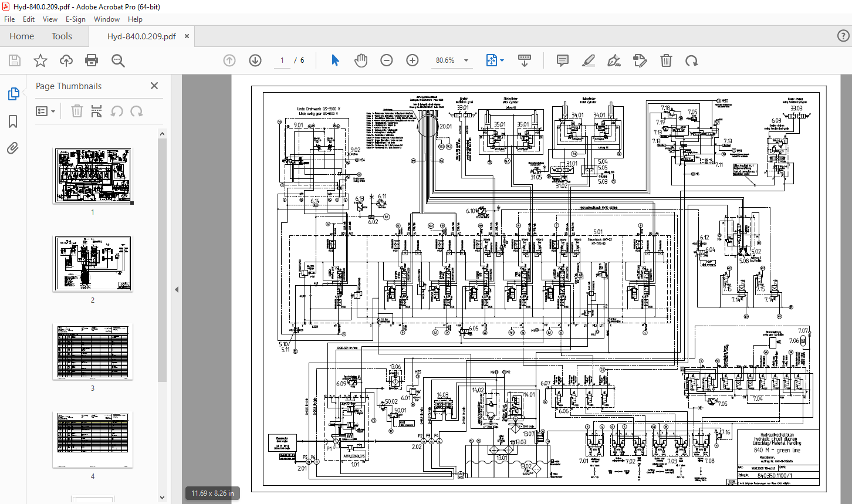Open the fit page options icon
852x504 pixels.
pos(495,60)
